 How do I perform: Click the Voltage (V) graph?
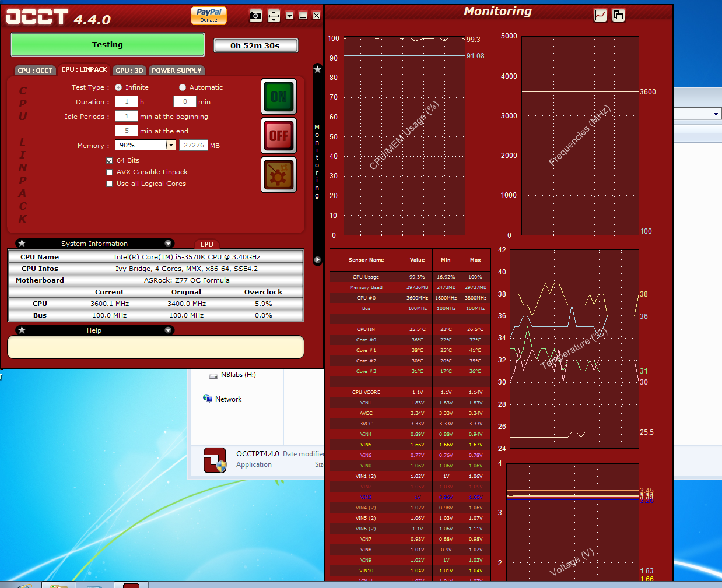point(573,522)
